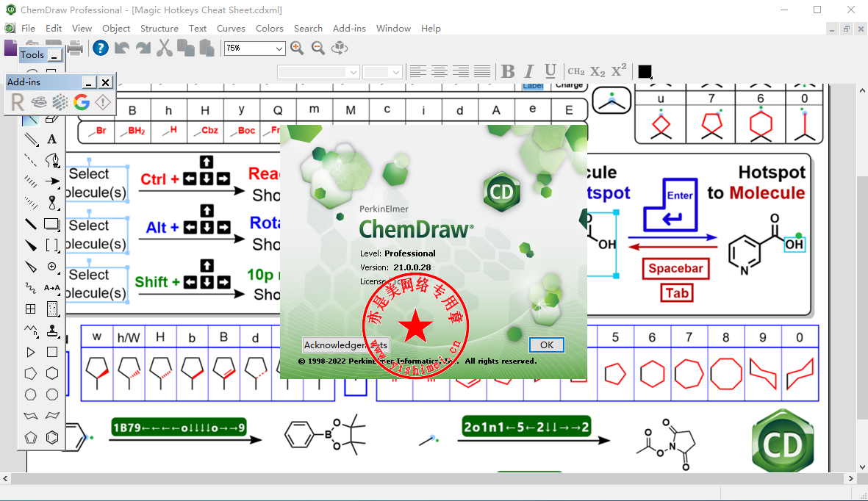
Task: Click OK in the About dialog
Action: pos(546,345)
